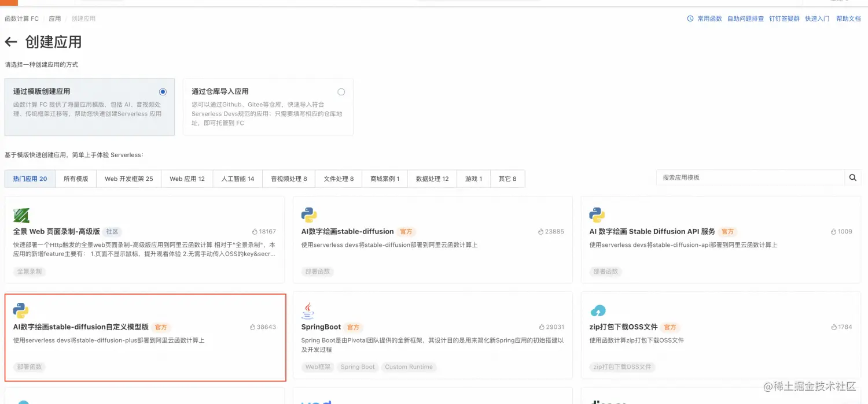Click title AI 数字绘画 Stable Diffusion API 服务

tap(652, 231)
